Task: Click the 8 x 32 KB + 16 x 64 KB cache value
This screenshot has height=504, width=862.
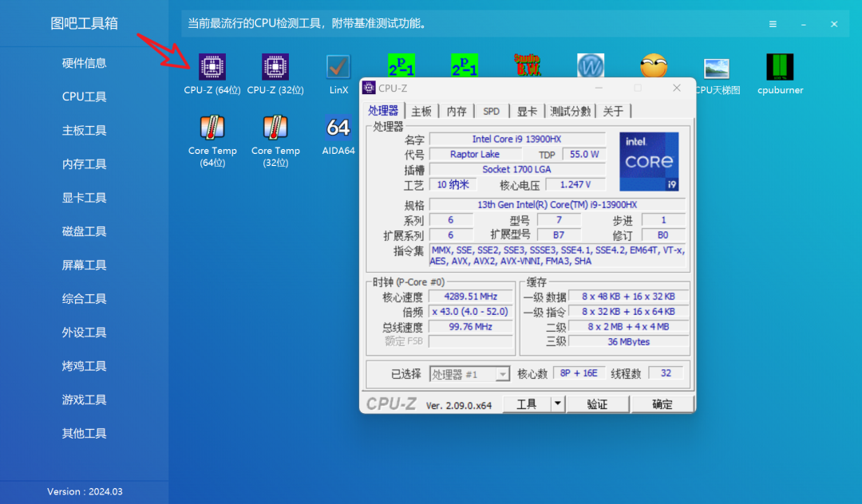Action: click(x=629, y=311)
